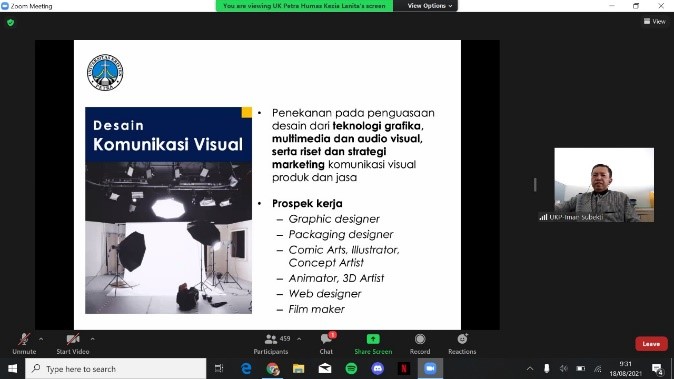Click the divider handle beside the video panel

click(535, 185)
